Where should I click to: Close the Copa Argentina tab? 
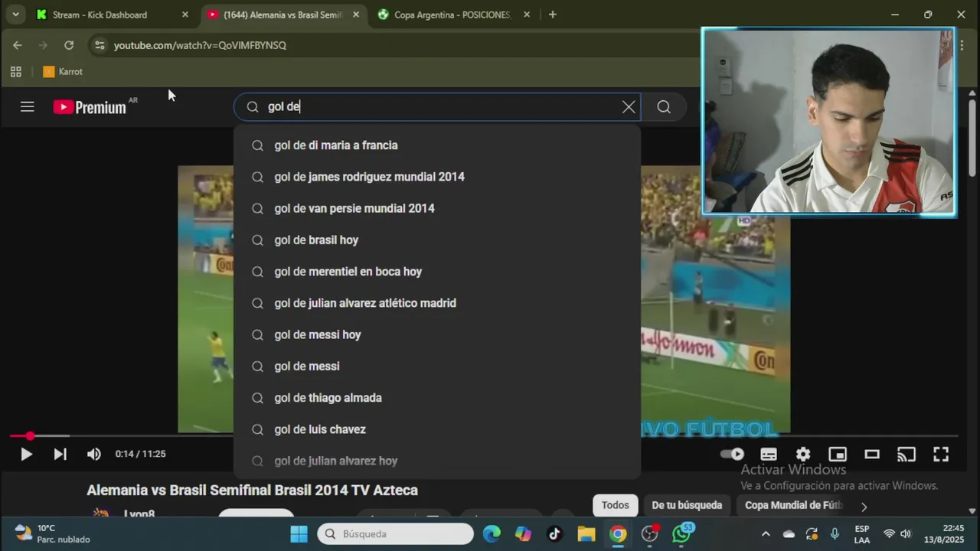pyautogui.click(x=527, y=15)
